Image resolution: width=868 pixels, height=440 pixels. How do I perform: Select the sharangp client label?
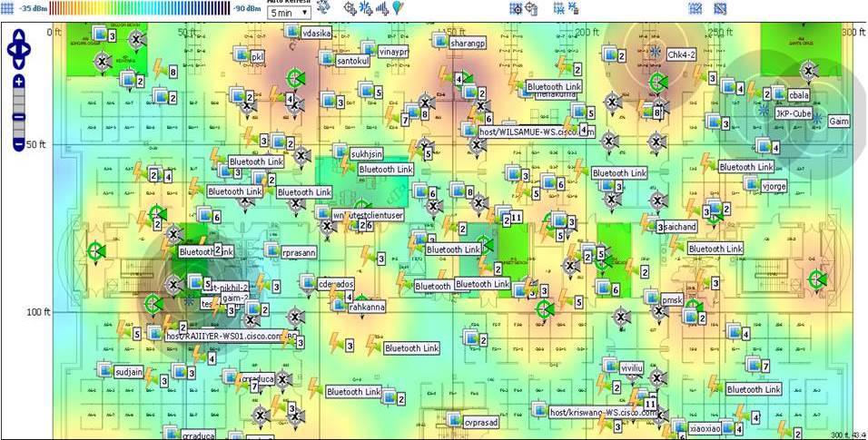468,43
